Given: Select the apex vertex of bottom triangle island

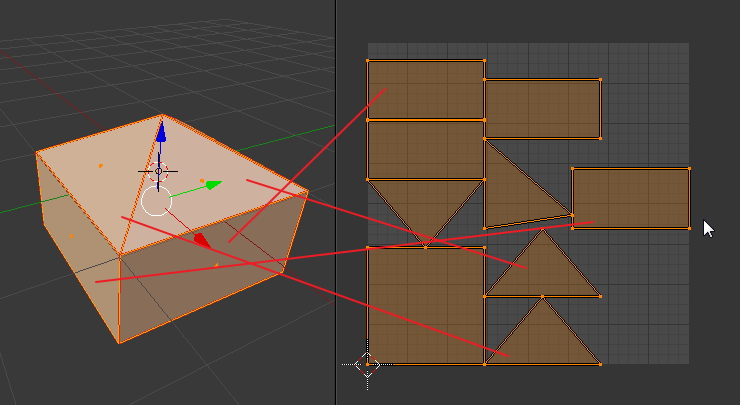Looking at the screenshot, I should (x=543, y=297).
